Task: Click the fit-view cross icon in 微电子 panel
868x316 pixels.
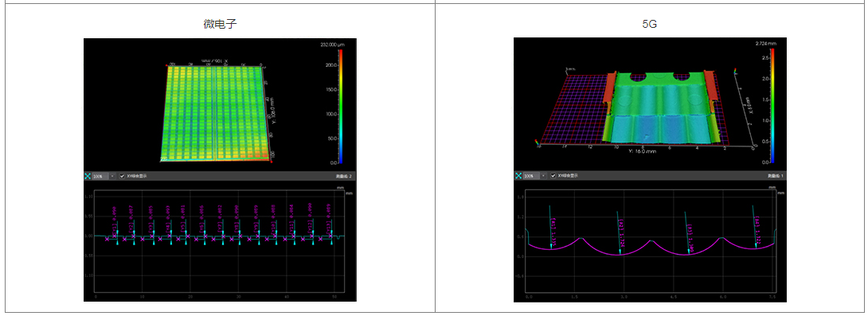Action: pos(87,176)
